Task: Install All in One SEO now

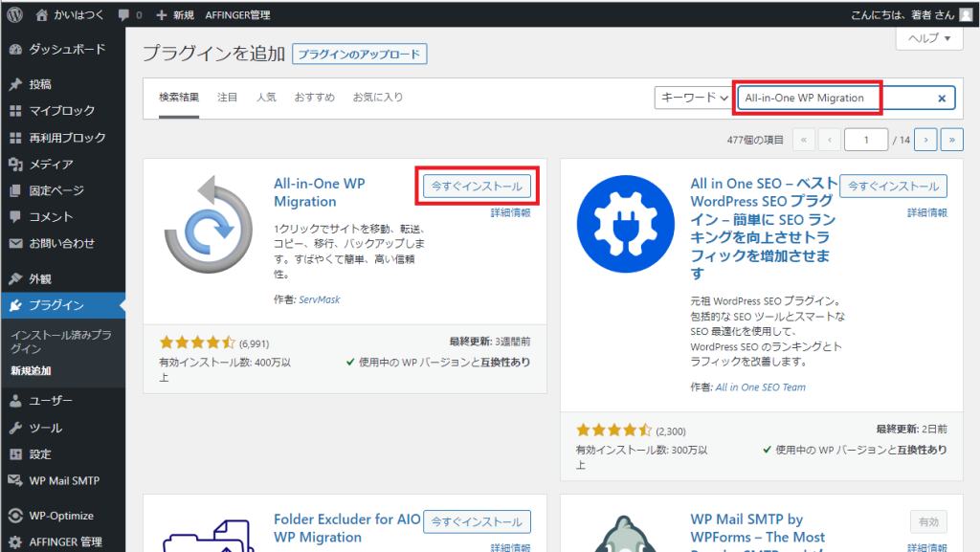Action: click(x=893, y=187)
